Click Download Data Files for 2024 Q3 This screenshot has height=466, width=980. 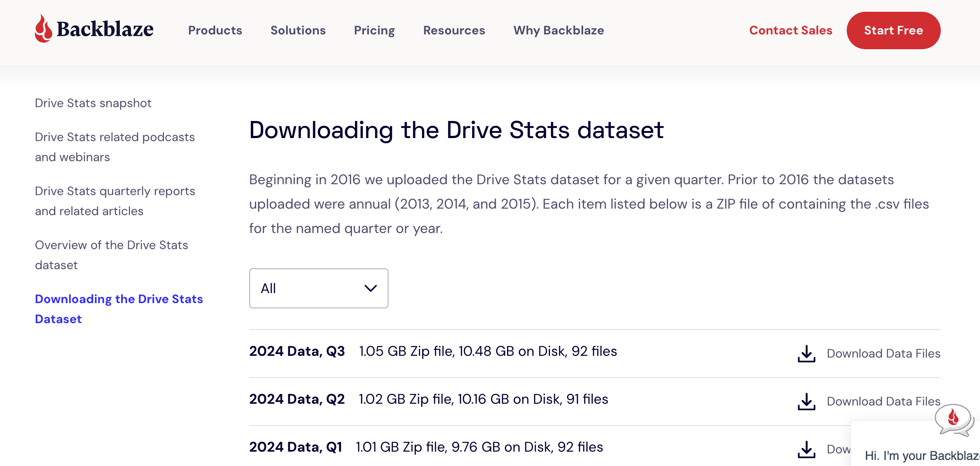(x=883, y=353)
